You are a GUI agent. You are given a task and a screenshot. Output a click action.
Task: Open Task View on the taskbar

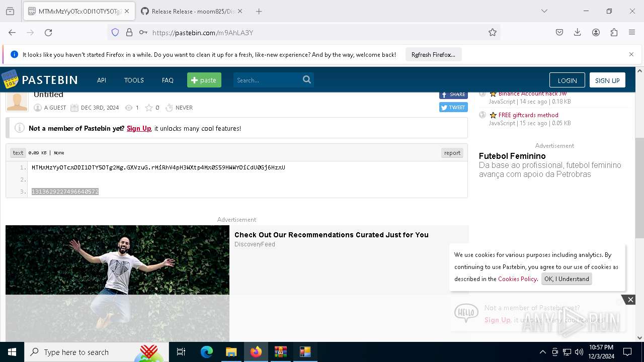point(181,352)
